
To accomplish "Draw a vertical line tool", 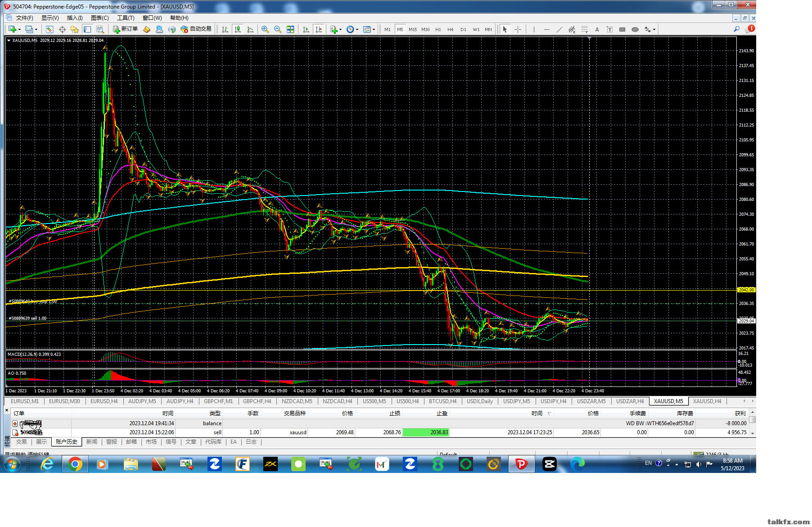I will coord(534,29).
